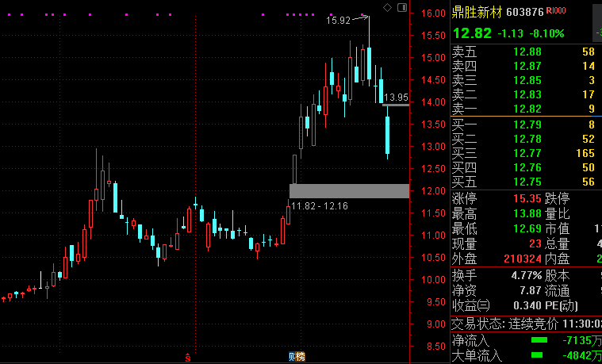
Task: Click the 股本 label
Action: coord(557,276)
